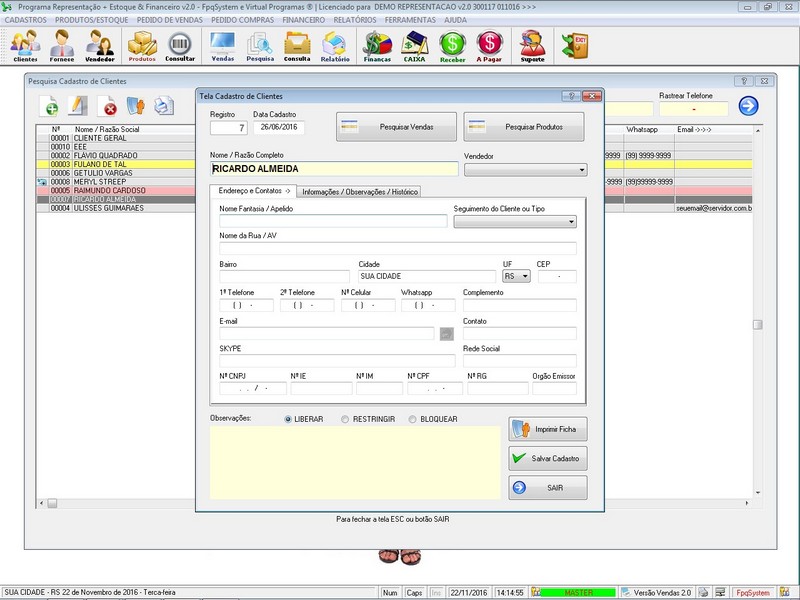Click the add new client icon
The image size is (800, 600).
pos(49,106)
